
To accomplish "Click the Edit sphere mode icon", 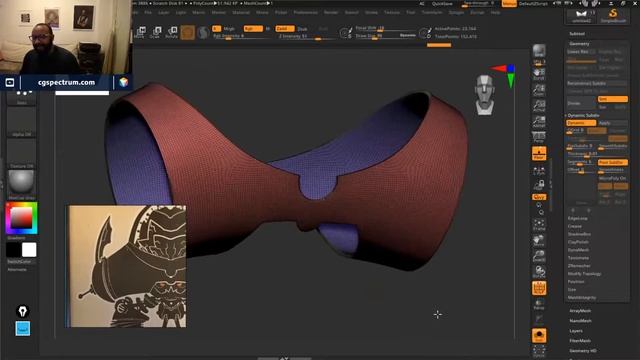I will click(187, 32).
